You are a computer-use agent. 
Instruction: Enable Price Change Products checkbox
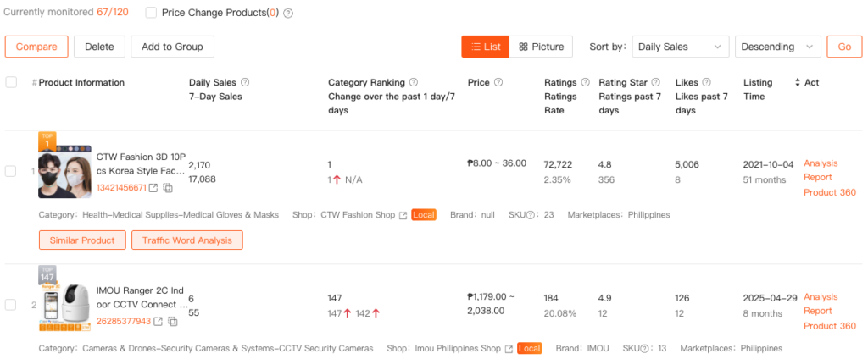click(x=151, y=13)
